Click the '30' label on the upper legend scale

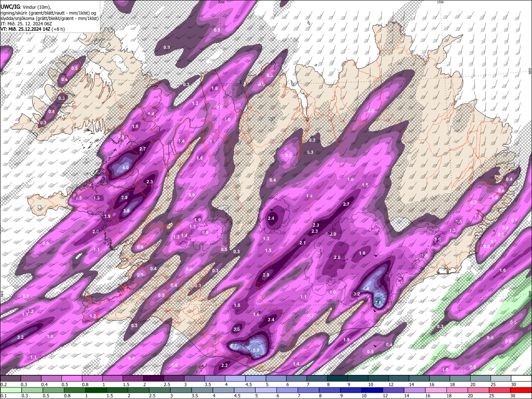(514, 384)
